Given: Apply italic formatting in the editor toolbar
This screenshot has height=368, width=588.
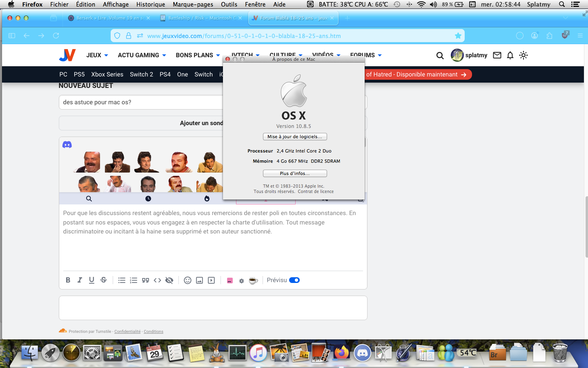Looking at the screenshot, I should pyautogui.click(x=80, y=280).
